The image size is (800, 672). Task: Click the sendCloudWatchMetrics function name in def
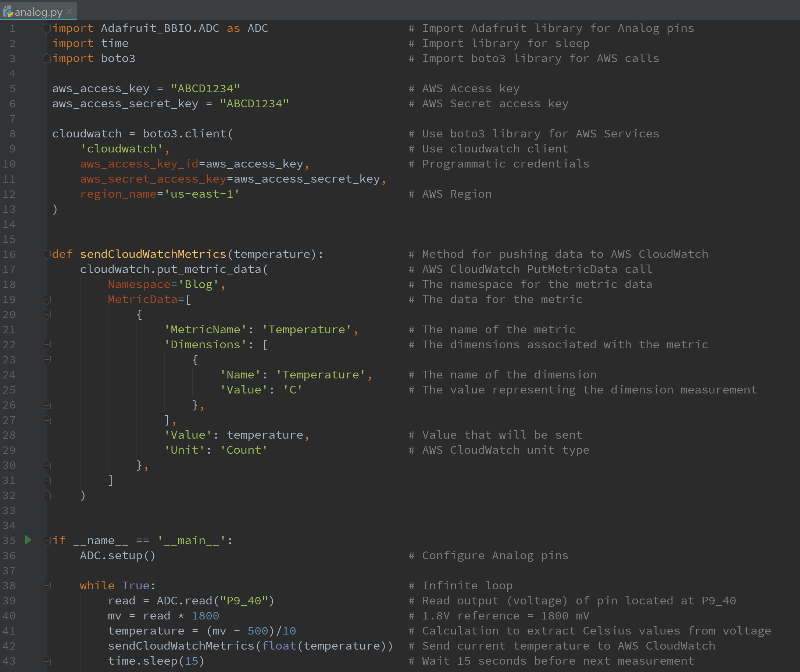coord(153,254)
